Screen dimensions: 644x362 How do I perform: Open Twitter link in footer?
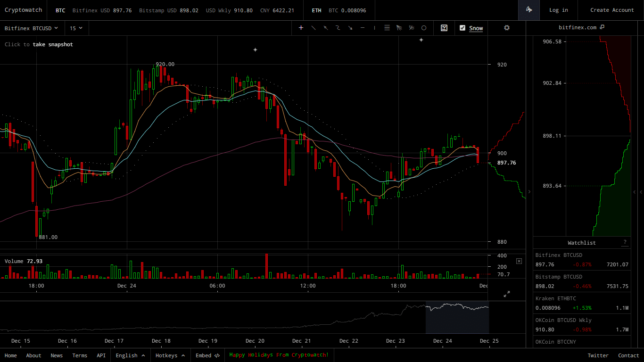pos(598,355)
